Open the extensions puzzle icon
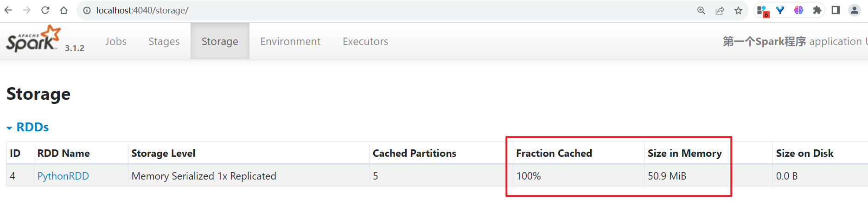This screenshot has height=206, width=868. (817, 10)
